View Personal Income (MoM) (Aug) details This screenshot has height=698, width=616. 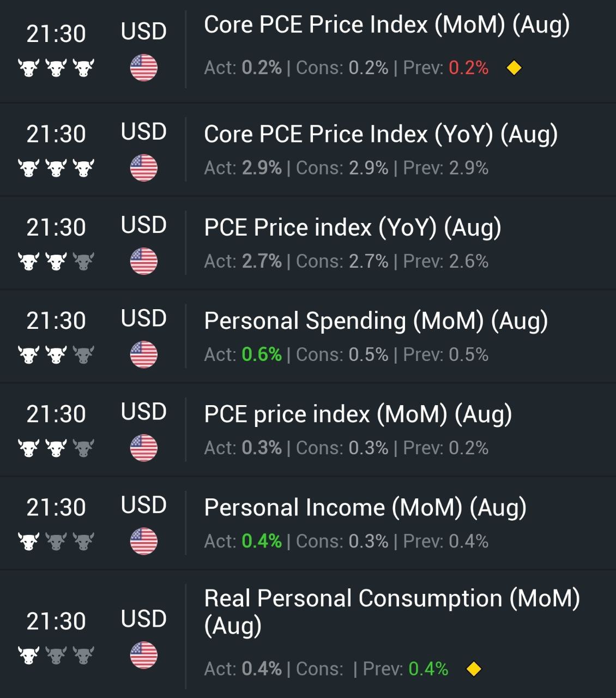point(365,507)
